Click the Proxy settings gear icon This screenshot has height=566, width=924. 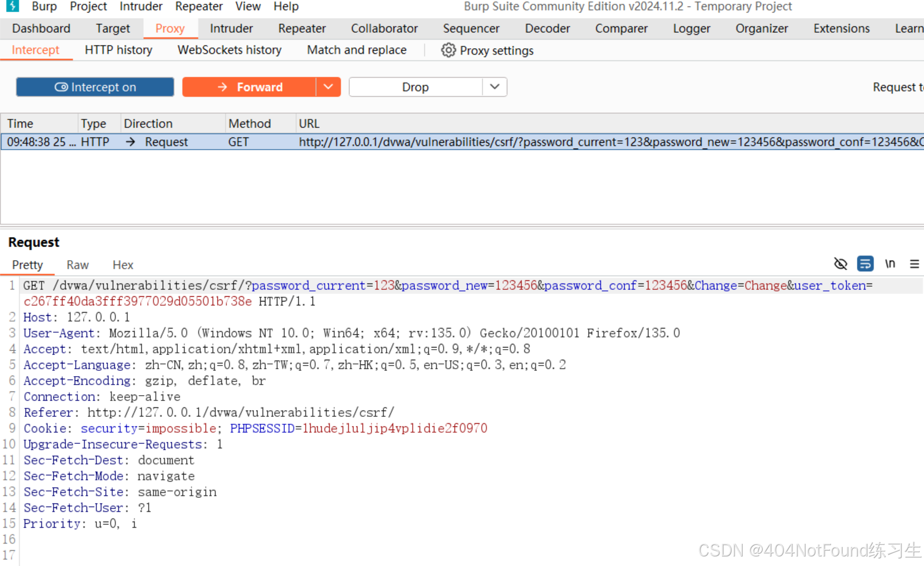[448, 50]
